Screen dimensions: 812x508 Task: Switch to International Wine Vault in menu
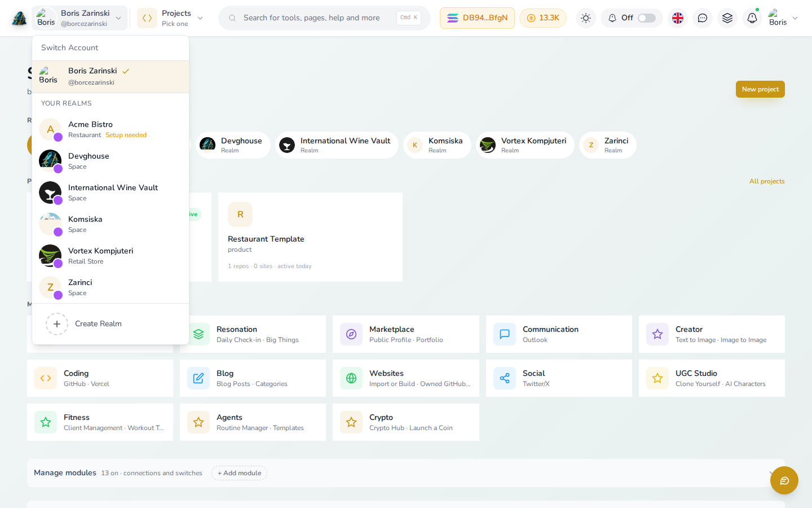tap(111, 192)
